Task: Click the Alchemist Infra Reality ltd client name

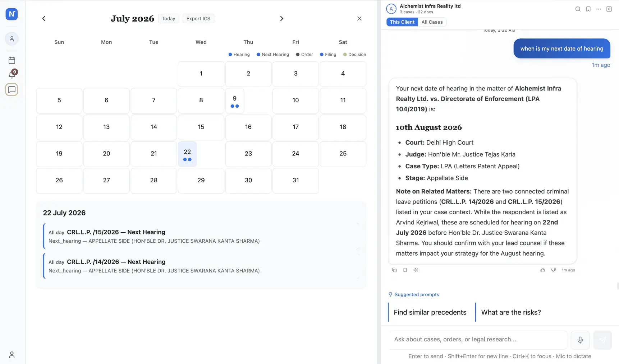Action: tap(430, 6)
